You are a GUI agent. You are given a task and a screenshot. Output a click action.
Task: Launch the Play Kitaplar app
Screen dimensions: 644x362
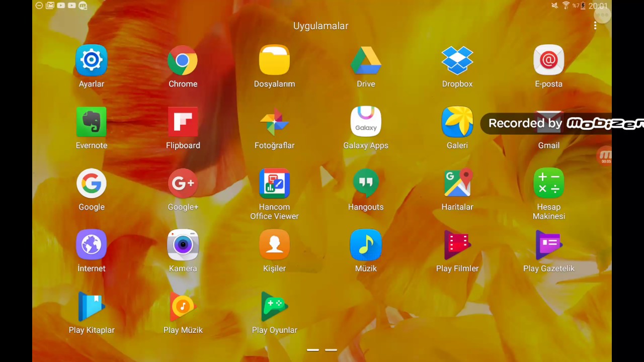tap(91, 307)
